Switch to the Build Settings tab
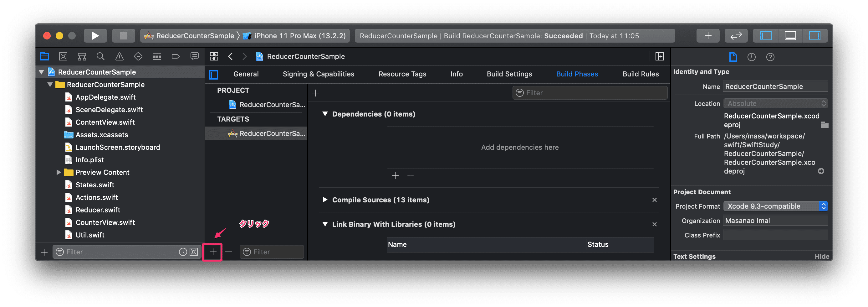 (509, 74)
